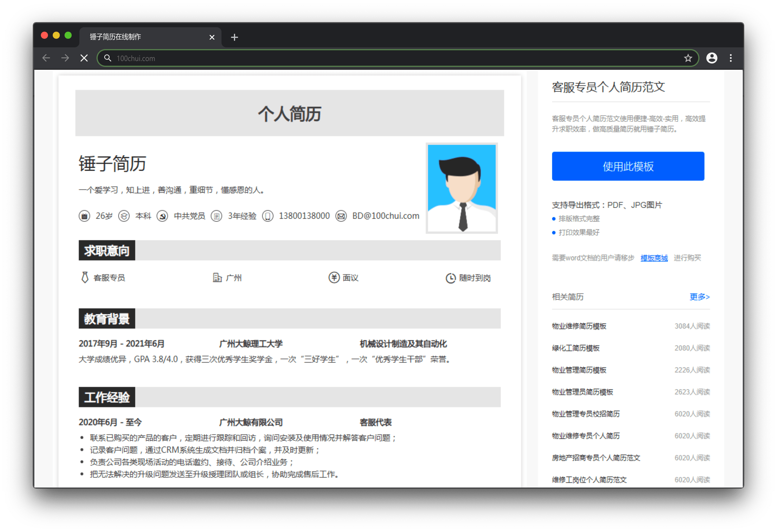Click the bullet item 排版格式完整
This screenshot has height=532, width=777.
coord(579,219)
